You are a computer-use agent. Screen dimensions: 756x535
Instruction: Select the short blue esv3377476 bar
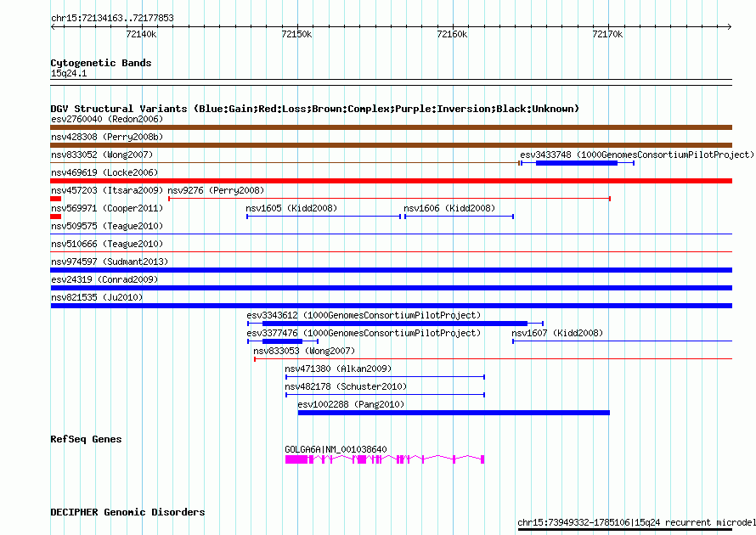(283, 341)
